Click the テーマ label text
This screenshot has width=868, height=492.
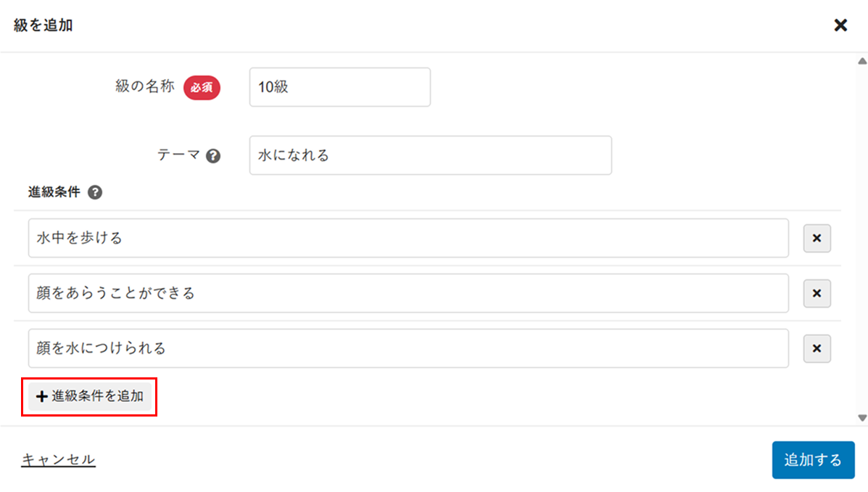(x=178, y=155)
